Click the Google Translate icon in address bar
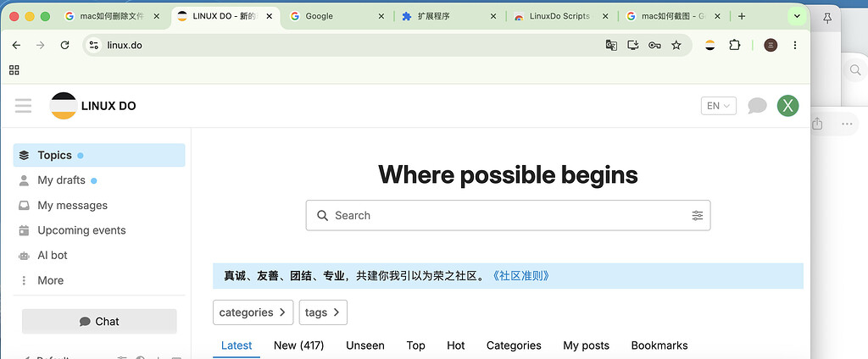 (611, 46)
